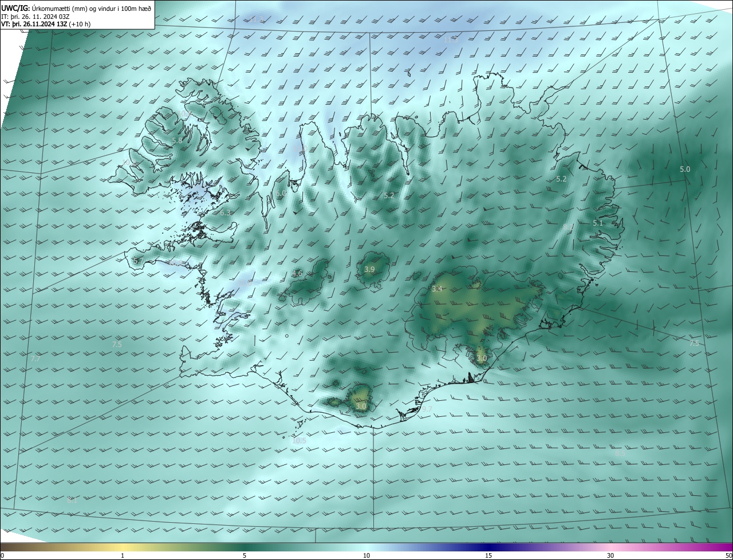Click the 30 tick on the color scale
This screenshot has width=733, height=560.
point(610,556)
